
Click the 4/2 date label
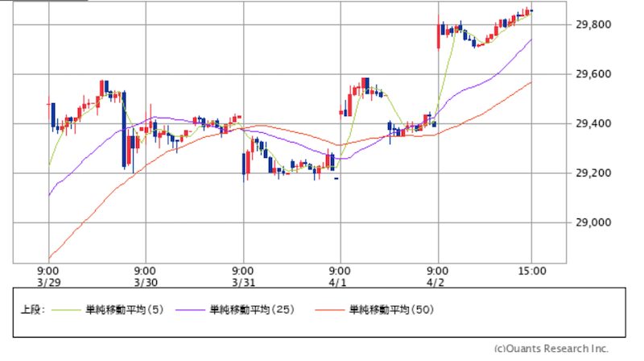(436, 283)
